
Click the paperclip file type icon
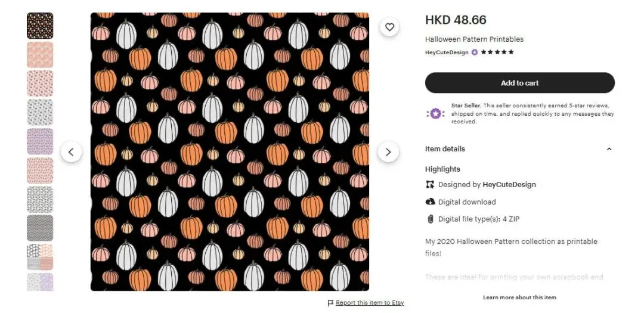click(431, 219)
